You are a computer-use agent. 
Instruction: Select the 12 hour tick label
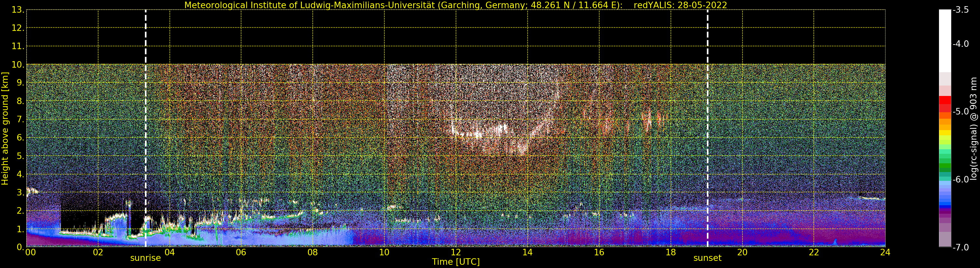(456, 252)
